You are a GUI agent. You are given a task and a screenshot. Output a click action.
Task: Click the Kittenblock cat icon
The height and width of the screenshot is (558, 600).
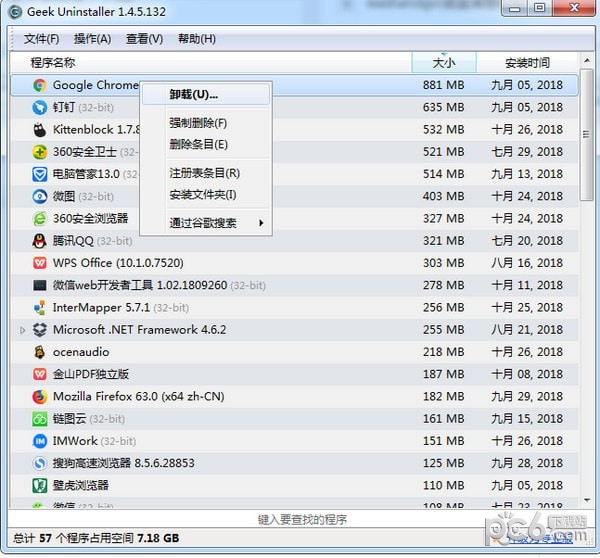(39, 129)
